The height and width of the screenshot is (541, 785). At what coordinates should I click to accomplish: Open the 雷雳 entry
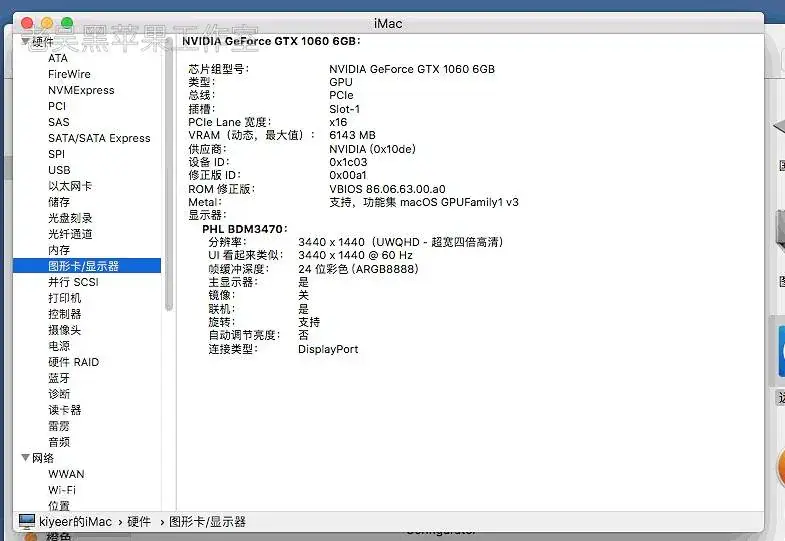59,426
